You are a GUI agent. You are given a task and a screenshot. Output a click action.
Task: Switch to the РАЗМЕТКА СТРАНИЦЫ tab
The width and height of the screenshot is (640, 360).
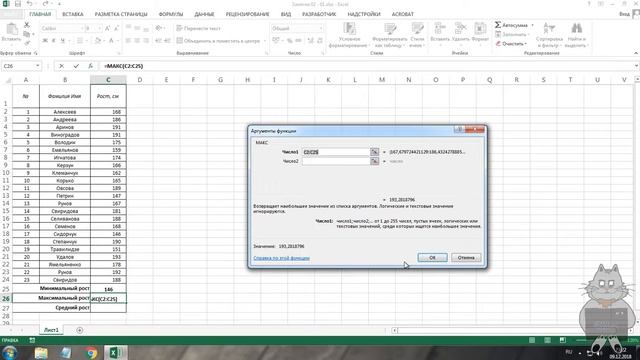121,14
